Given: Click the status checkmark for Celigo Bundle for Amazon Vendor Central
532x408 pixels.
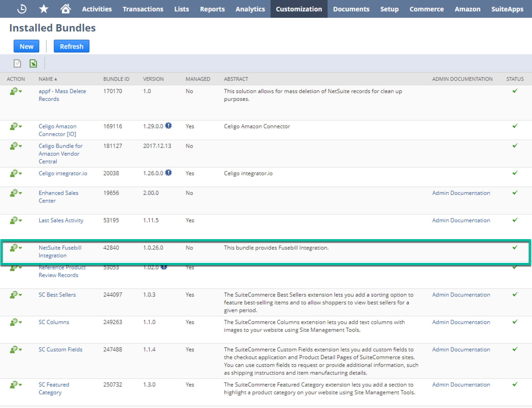Looking at the screenshot, I should pyautogui.click(x=515, y=146).
